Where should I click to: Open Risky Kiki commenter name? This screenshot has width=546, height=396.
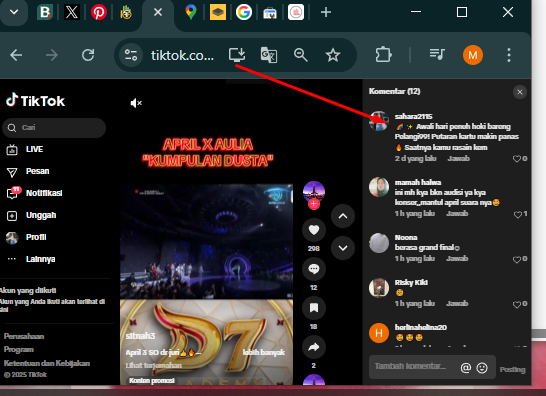[411, 282]
